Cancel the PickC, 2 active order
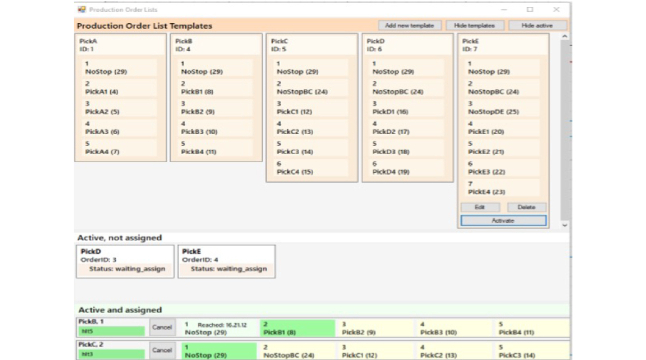 pos(162,350)
